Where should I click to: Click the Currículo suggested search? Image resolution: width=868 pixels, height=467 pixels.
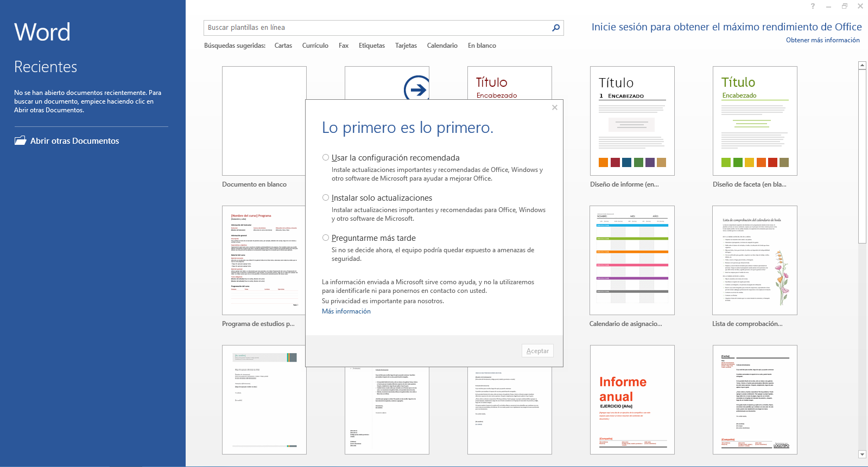coord(315,46)
